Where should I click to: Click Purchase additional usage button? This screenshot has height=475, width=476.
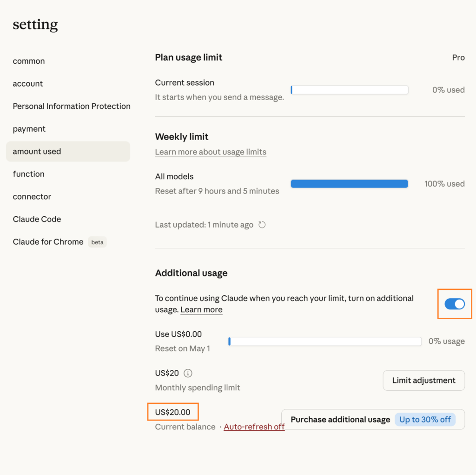tap(373, 419)
